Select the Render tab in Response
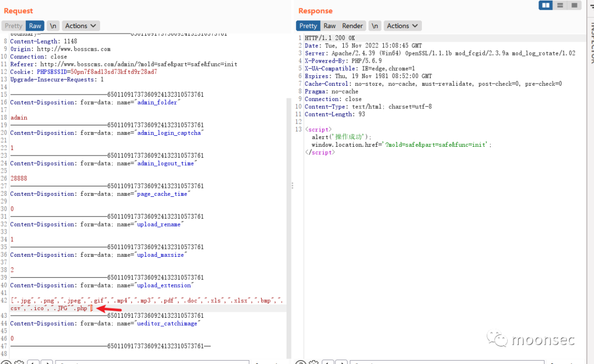594x364 pixels. point(353,26)
